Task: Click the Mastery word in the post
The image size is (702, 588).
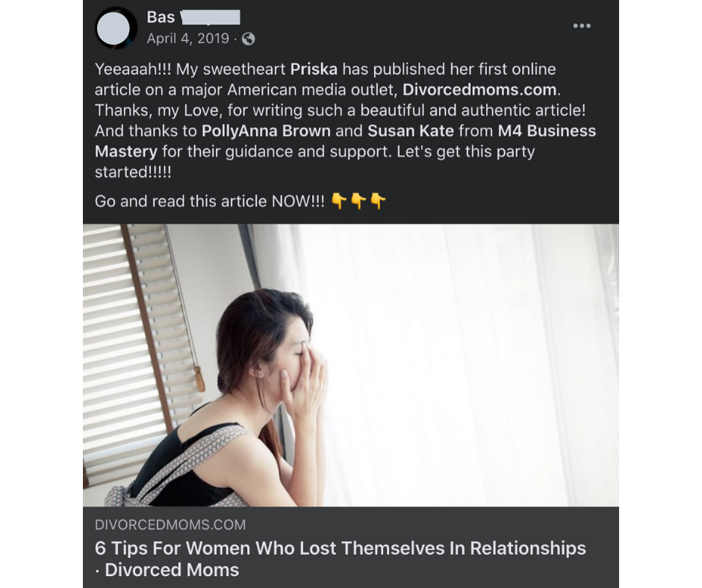Action: coord(125,151)
